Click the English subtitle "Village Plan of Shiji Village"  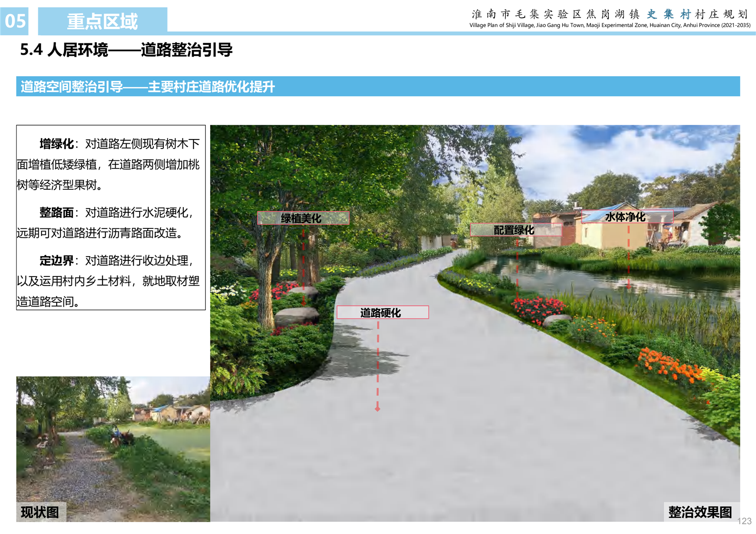click(x=609, y=25)
